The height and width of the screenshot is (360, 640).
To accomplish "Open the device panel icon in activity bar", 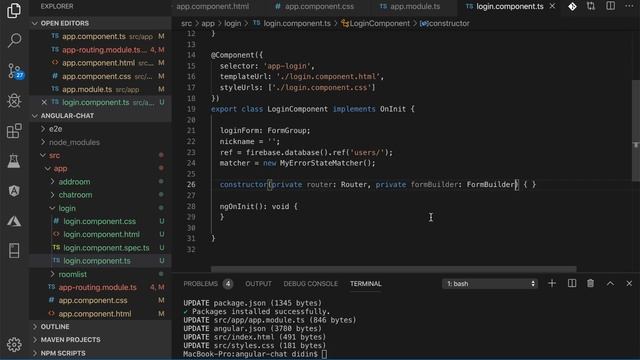I will [14, 250].
